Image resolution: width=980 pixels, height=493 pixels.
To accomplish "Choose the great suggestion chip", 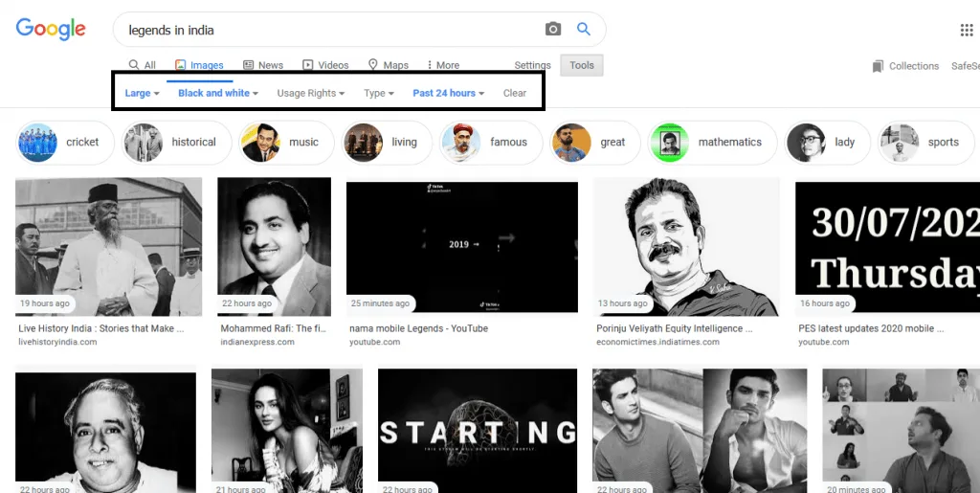I will click(595, 143).
